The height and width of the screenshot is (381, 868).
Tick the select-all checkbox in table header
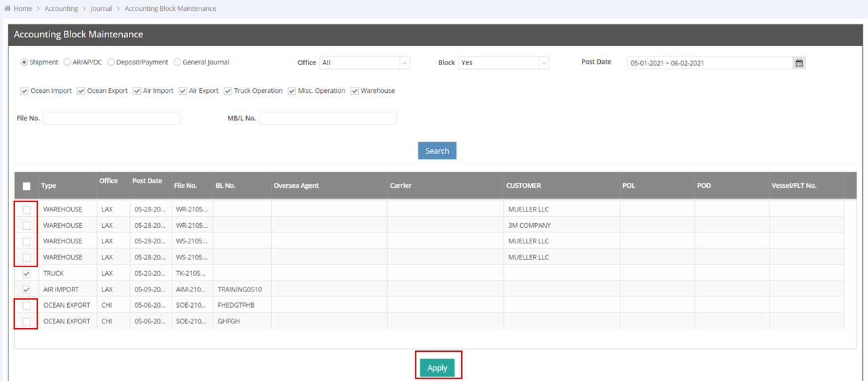click(26, 186)
